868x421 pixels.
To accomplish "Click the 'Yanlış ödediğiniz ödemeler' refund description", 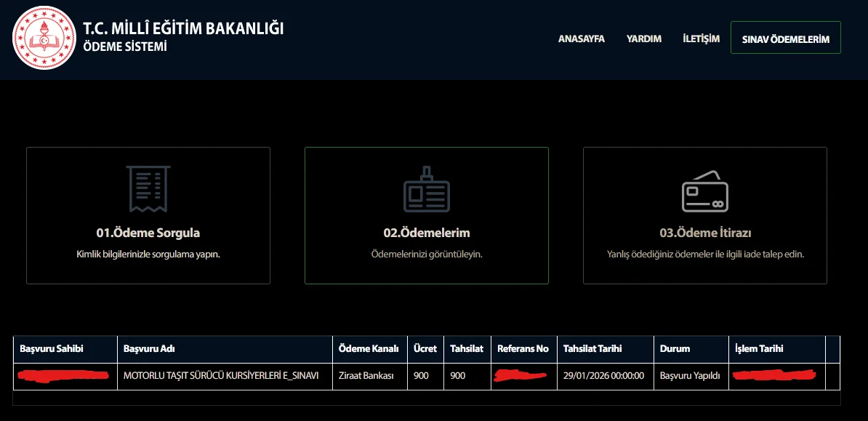I will point(704,254).
